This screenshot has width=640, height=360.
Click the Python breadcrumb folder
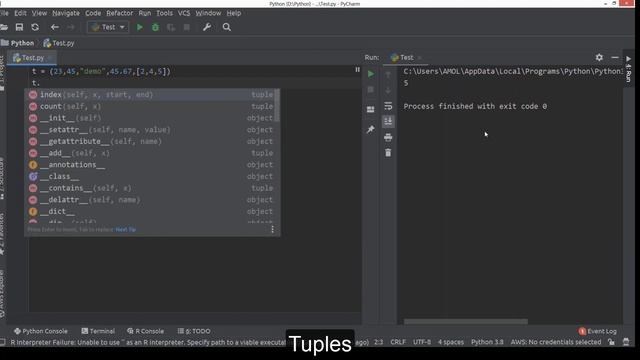click(x=18, y=43)
